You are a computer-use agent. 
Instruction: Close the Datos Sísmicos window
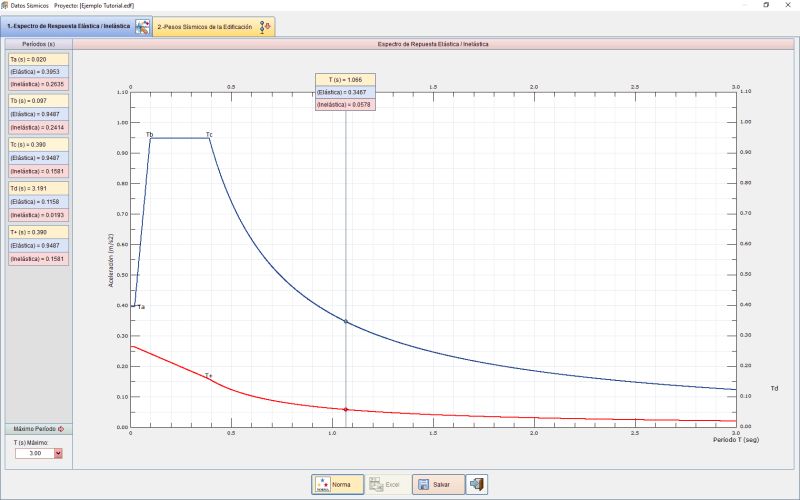pyautogui.click(x=788, y=5)
